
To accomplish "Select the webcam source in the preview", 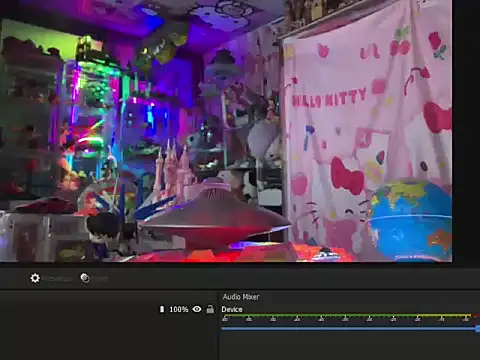I will 226,131.
